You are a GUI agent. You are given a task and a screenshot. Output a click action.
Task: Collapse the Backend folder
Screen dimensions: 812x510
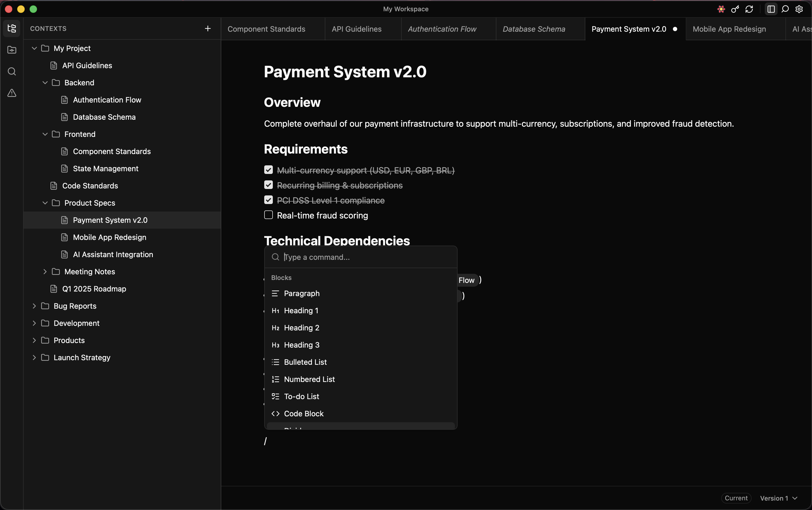tap(45, 83)
